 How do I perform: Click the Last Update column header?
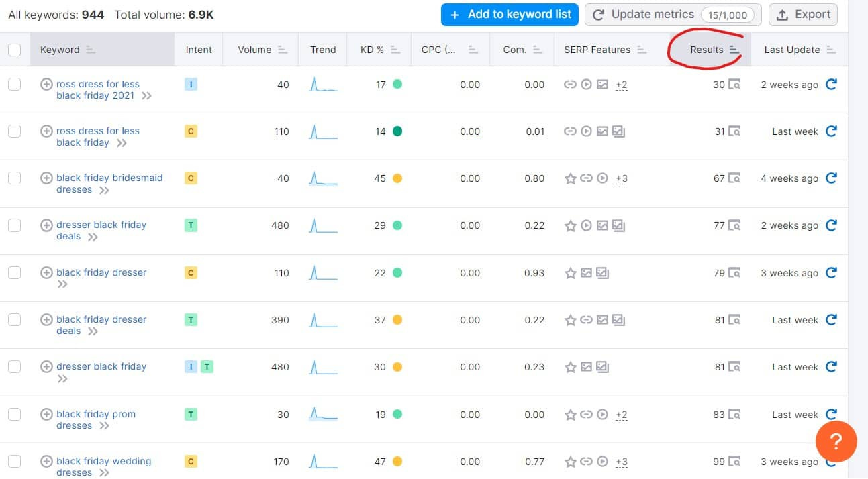pyautogui.click(x=792, y=49)
